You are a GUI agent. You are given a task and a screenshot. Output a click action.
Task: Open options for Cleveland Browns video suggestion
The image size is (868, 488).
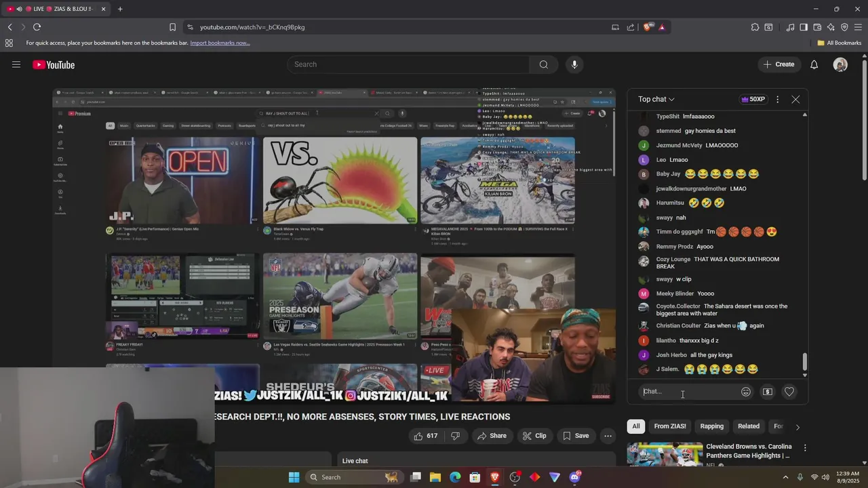coord(805,448)
